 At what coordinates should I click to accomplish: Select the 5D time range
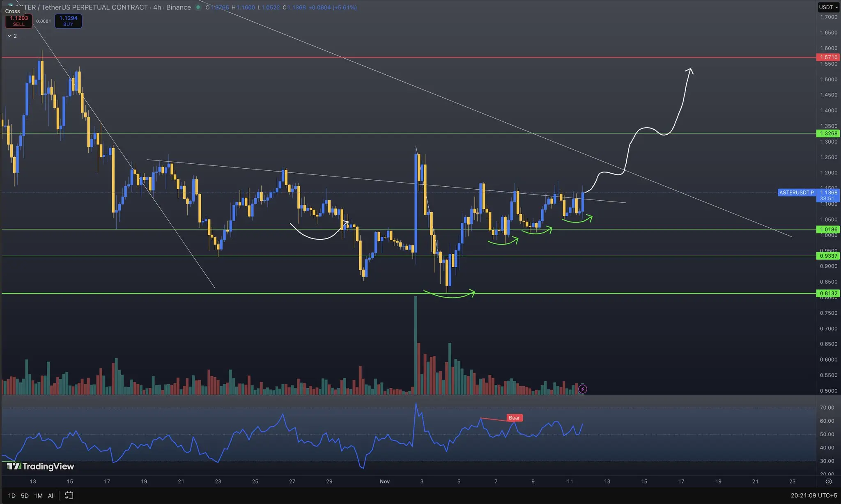click(x=25, y=495)
